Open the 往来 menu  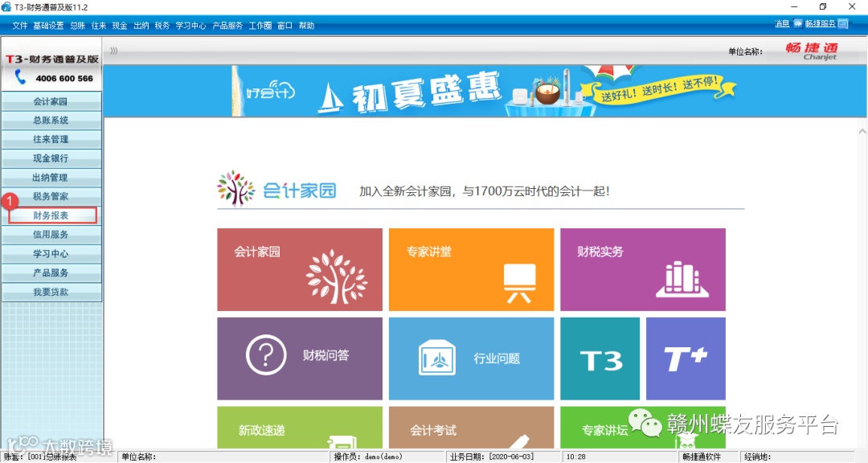pos(99,26)
